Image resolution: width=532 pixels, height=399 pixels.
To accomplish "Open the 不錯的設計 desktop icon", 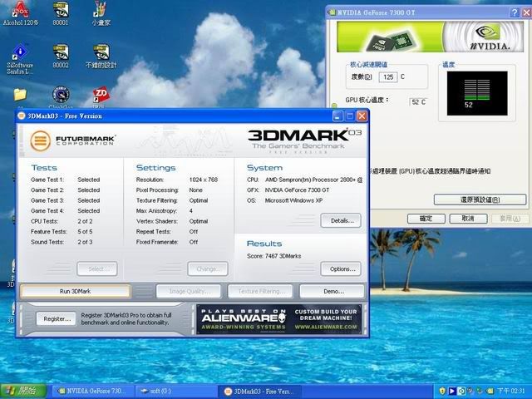I will click(100, 52).
